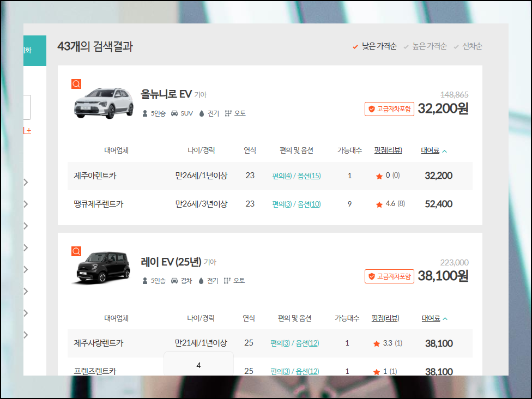Click 52,400 rental fee of 땡큐제주렌트카
532x399 pixels.
438,204
